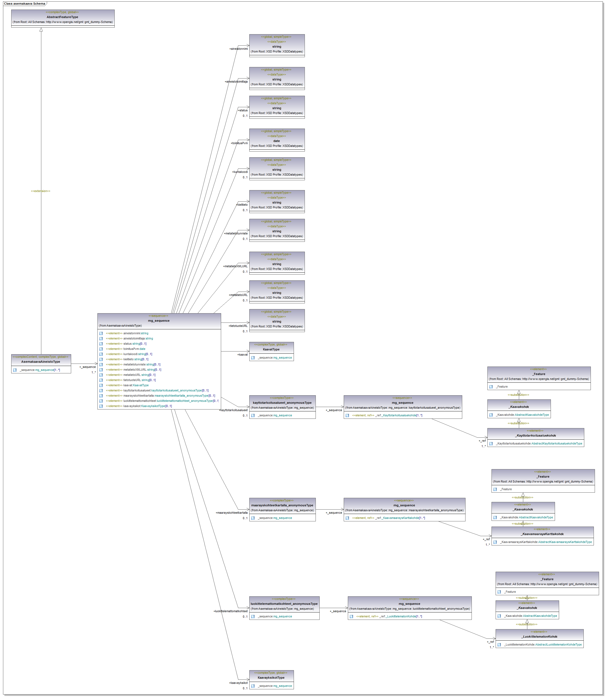Select the kayttotarkoitusalueet_anonymousType class title
Screen dimensions: 610x700
[282, 403]
